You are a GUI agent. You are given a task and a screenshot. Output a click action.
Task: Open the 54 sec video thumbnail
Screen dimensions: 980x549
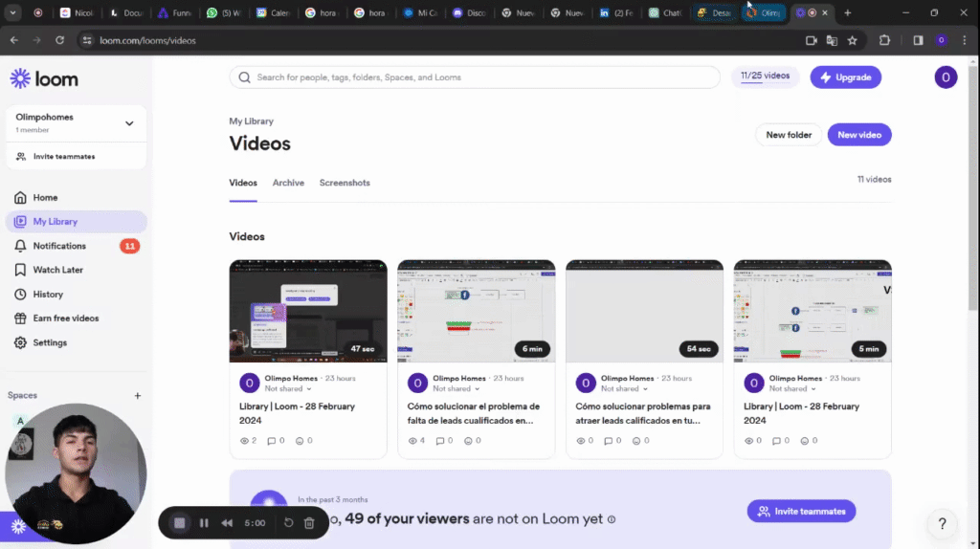[644, 311]
